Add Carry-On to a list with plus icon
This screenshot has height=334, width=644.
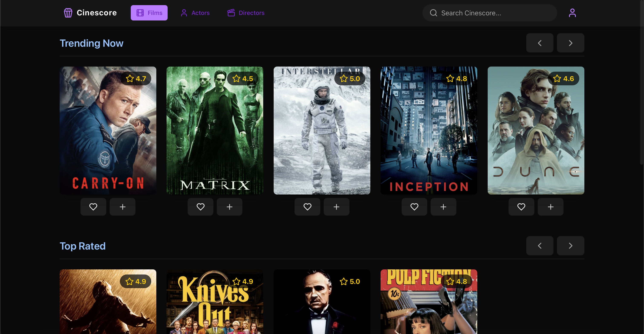pyautogui.click(x=122, y=207)
